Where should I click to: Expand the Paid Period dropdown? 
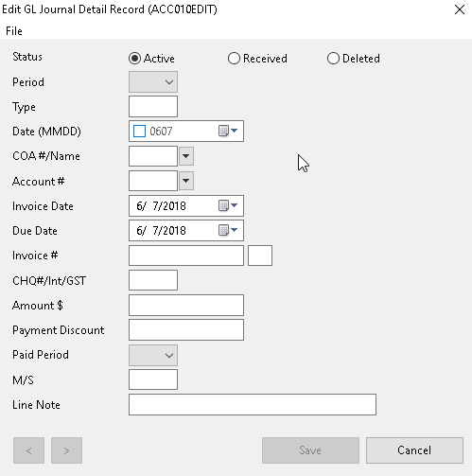tap(153, 356)
